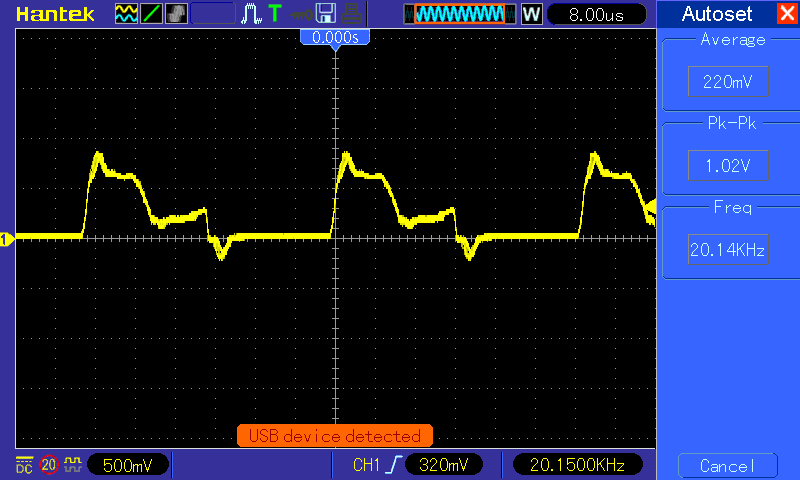Click the yellow trigger level arrow marker

pyautogui.click(x=650, y=207)
